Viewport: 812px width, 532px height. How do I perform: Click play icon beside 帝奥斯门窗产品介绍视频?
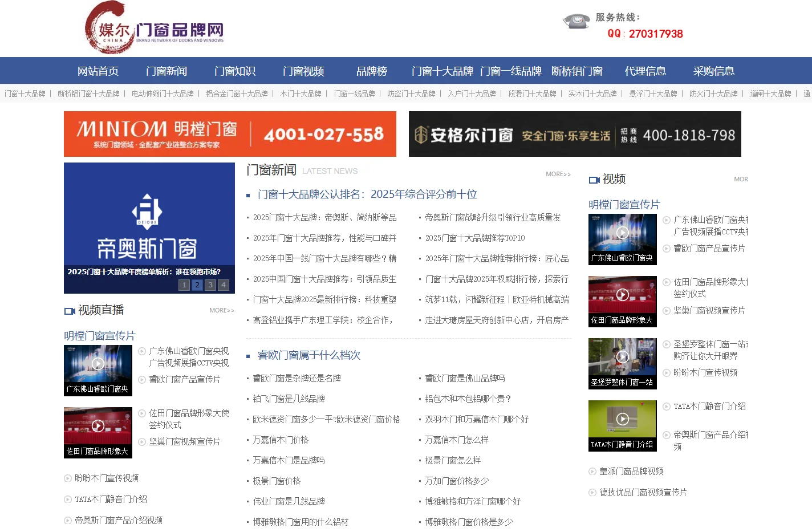pos(68,521)
